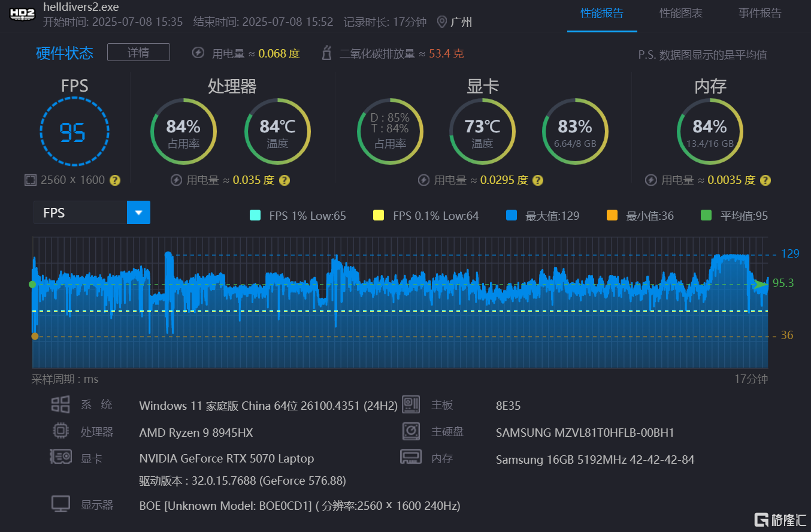Image resolution: width=811 pixels, height=532 pixels.
Task: Open help icon beside 0.035 度
Action: pos(285,180)
